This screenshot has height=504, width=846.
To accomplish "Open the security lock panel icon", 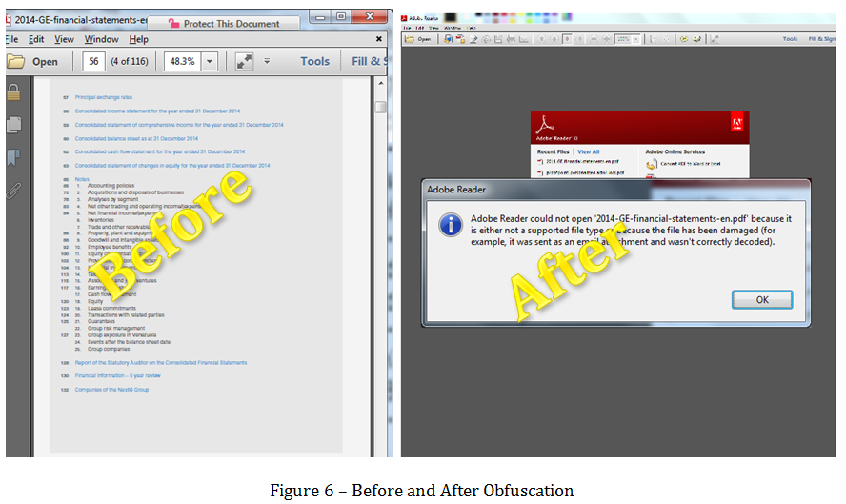I will click(13, 92).
